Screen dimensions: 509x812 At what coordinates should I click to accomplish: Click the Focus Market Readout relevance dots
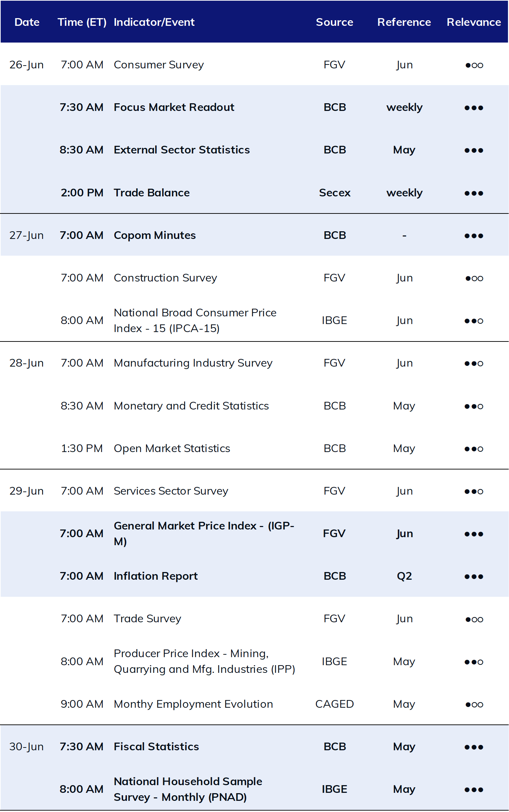click(474, 108)
